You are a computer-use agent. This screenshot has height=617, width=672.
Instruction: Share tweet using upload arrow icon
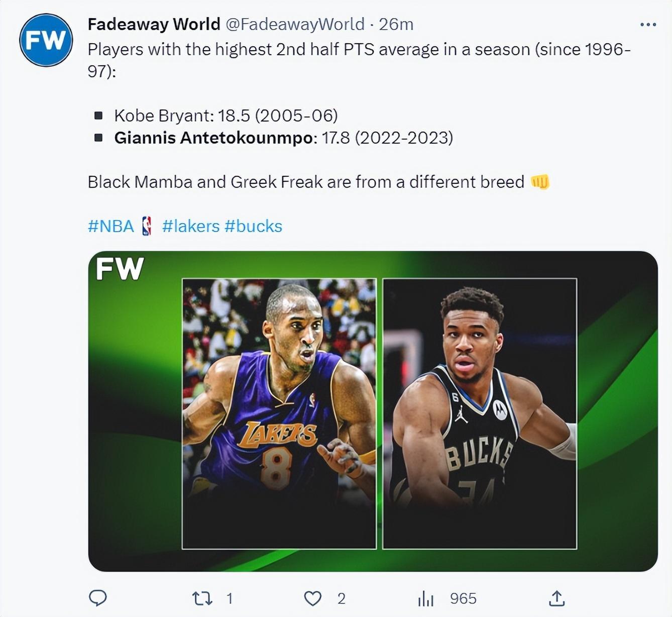556,598
